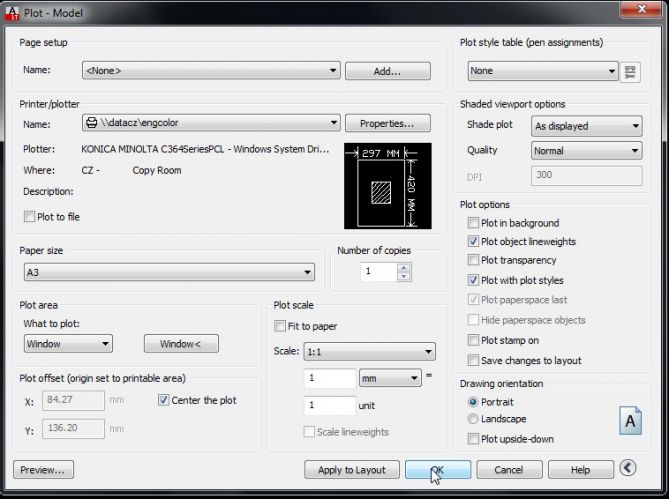The image size is (669, 499).
Task: Open the Scale 1:1 dropdown
Action: (x=369, y=352)
